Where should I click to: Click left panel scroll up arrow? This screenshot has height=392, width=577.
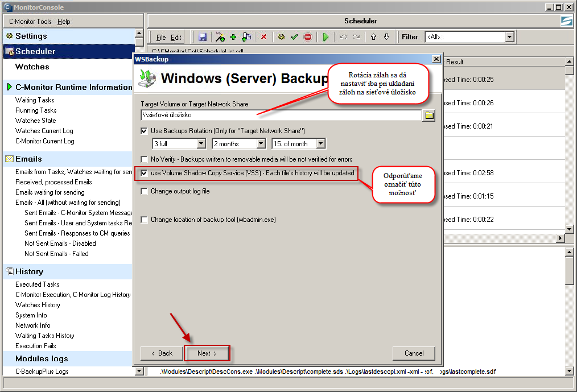click(139, 33)
